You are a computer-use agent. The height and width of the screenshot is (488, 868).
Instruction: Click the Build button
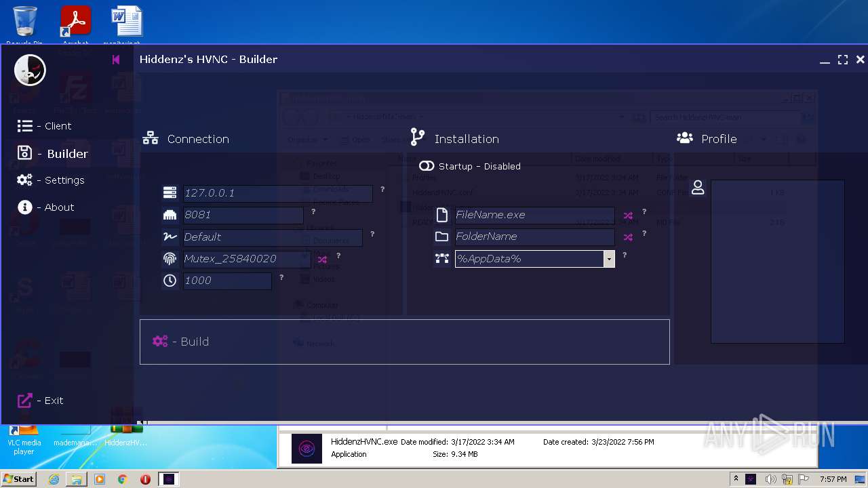[x=404, y=342]
